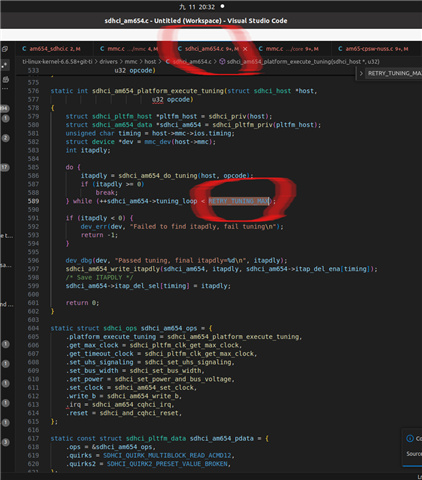Click SDHCI_QUIRK_MULTIBLOCK_READ_ACMD12 on line 619
The image size is (422, 480).
point(168,455)
